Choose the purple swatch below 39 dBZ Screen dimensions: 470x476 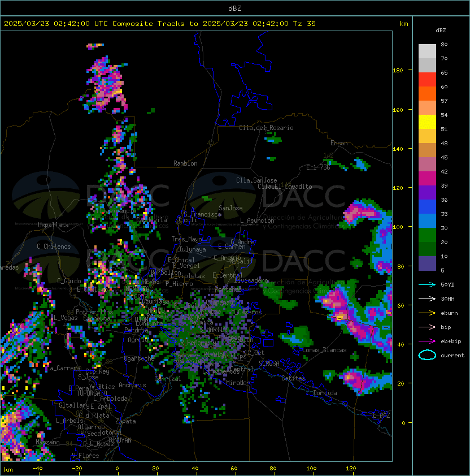[x=427, y=192]
